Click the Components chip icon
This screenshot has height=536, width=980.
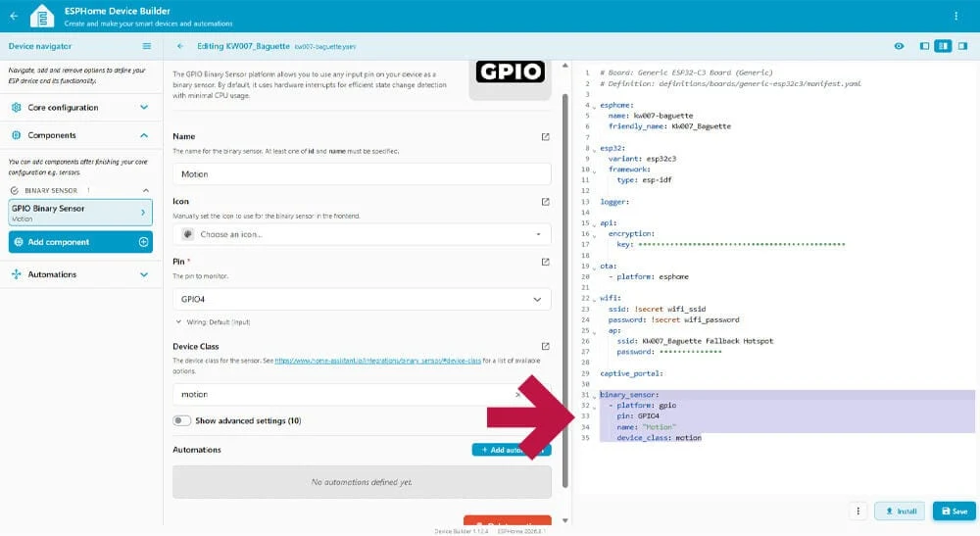(x=17, y=135)
